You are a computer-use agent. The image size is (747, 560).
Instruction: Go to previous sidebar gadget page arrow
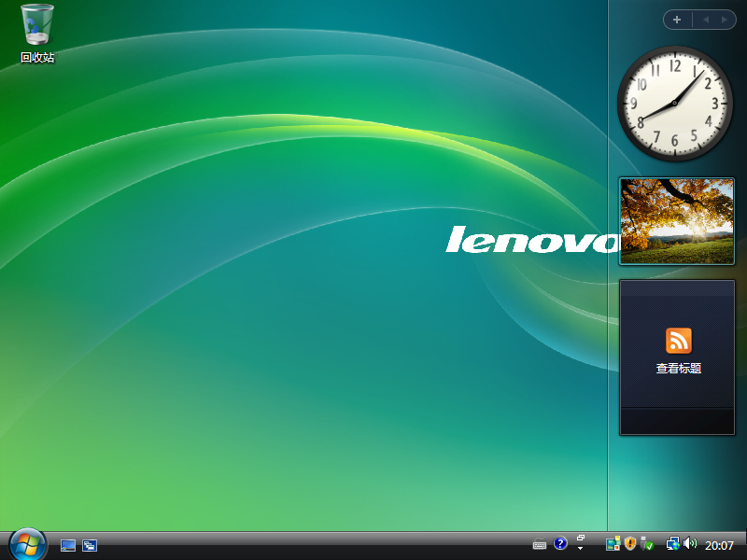pos(706,20)
